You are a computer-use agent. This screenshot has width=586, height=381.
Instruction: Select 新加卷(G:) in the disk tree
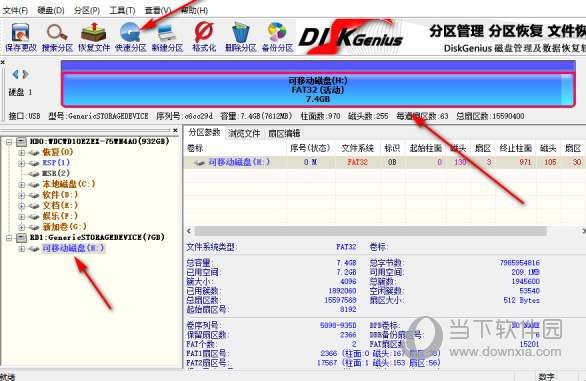point(64,227)
